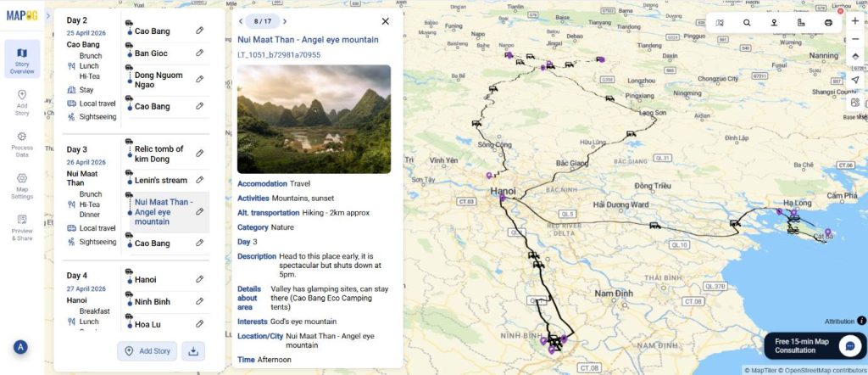The image size is (868, 375).
Task: Click the Day 2 heading
Action: point(77,20)
